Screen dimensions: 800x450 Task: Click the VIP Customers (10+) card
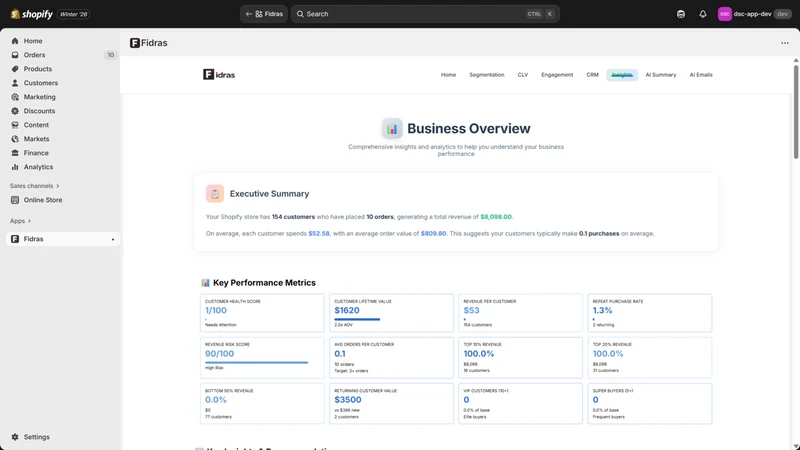(x=520, y=404)
